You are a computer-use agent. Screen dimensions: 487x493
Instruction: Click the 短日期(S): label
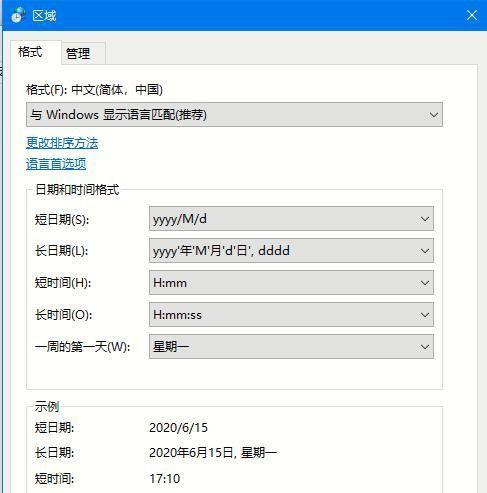pyautogui.click(x=62, y=220)
